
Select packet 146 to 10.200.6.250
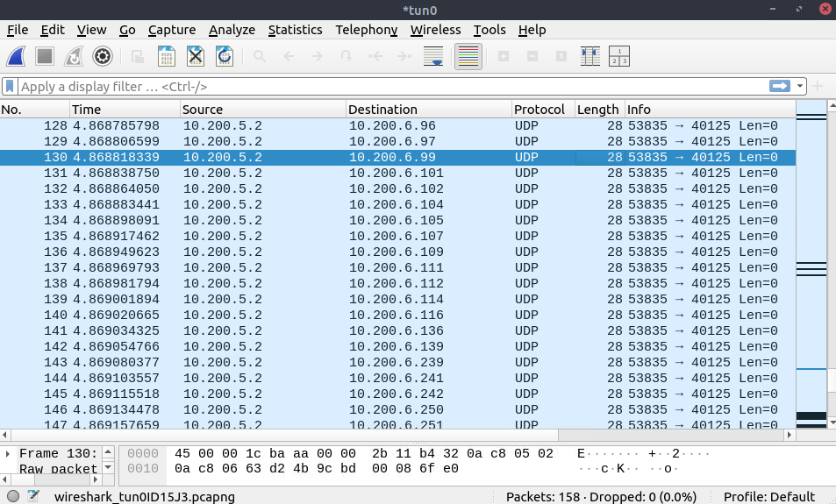pos(397,409)
